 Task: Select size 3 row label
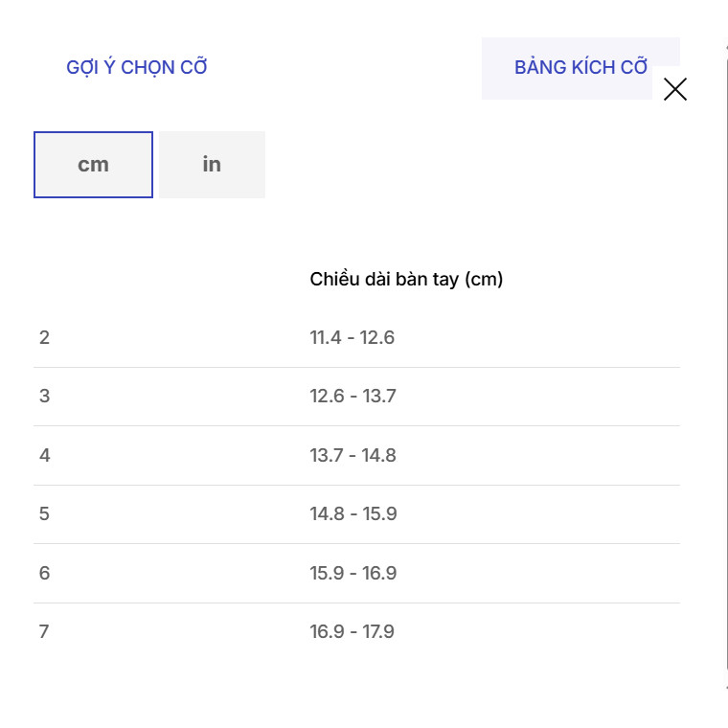tap(45, 396)
